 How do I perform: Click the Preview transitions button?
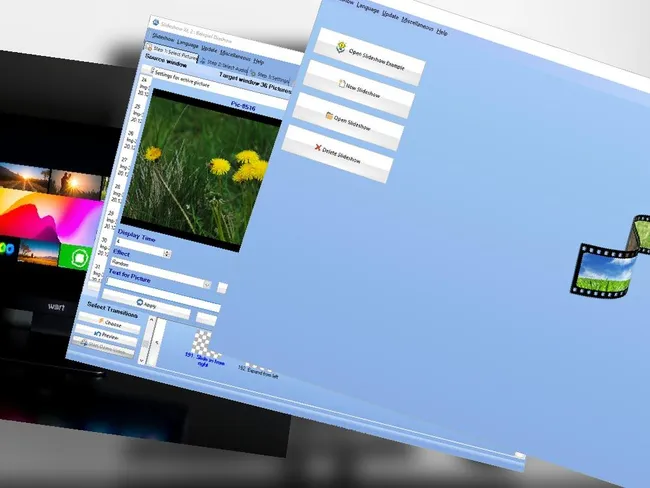[x=106, y=335]
